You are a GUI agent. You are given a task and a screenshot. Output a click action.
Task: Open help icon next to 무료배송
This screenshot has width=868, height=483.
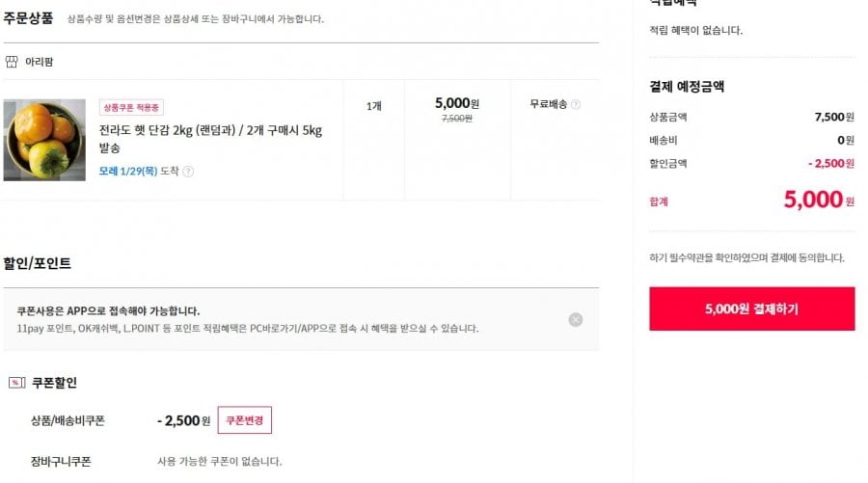pos(576,104)
